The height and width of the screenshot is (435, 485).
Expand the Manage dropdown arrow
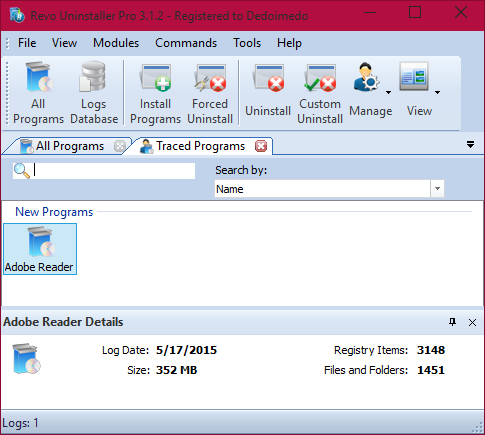point(388,92)
